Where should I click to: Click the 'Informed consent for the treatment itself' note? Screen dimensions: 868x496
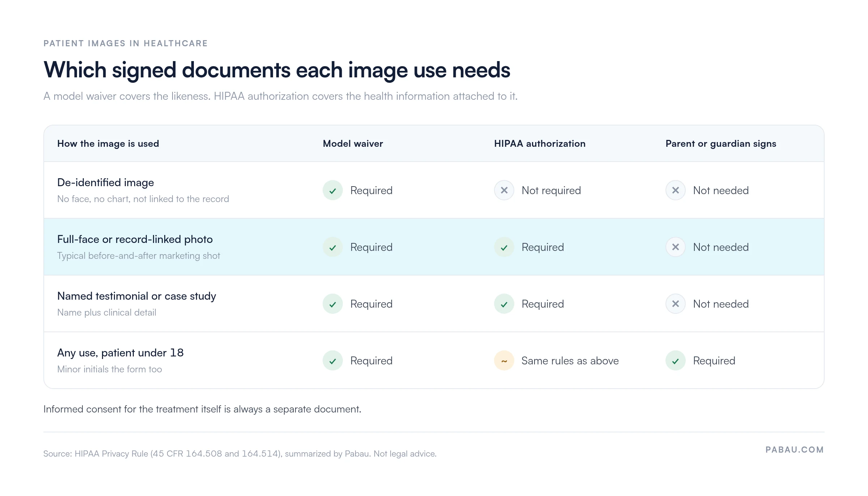(x=203, y=409)
